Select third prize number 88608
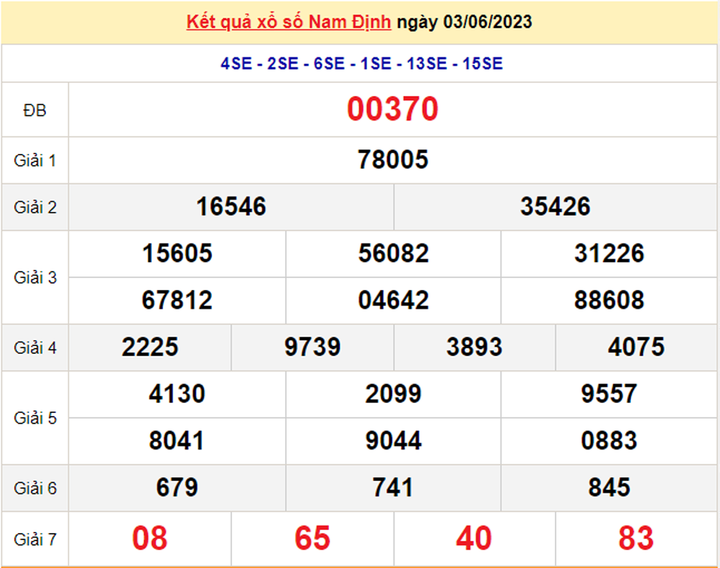 [609, 300]
